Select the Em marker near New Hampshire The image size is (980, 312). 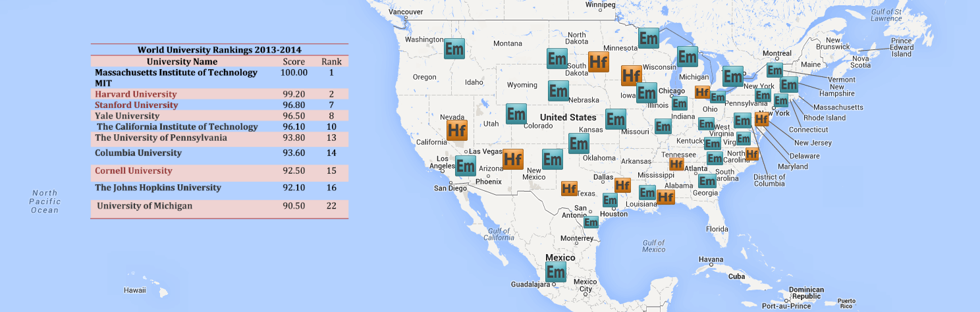click(x=789, y=85)
